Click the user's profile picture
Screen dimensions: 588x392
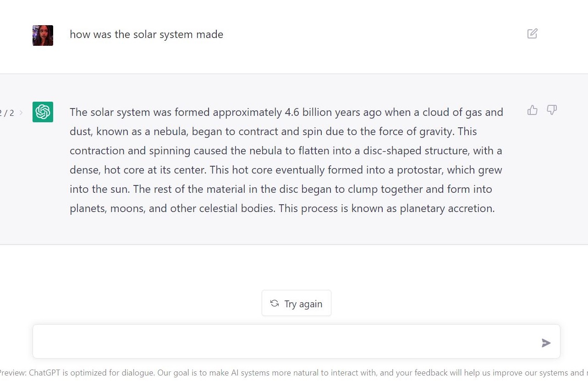pos(43,35)
